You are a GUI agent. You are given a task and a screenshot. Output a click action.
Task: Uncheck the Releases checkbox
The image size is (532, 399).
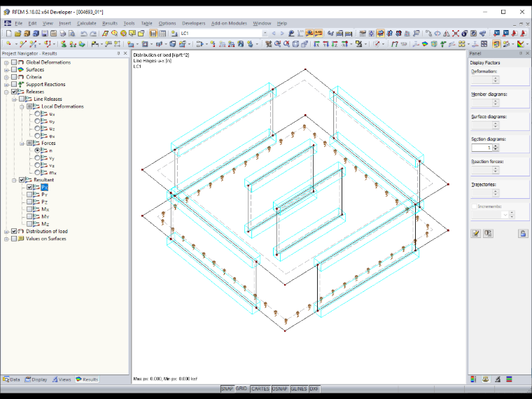[14, 92]
